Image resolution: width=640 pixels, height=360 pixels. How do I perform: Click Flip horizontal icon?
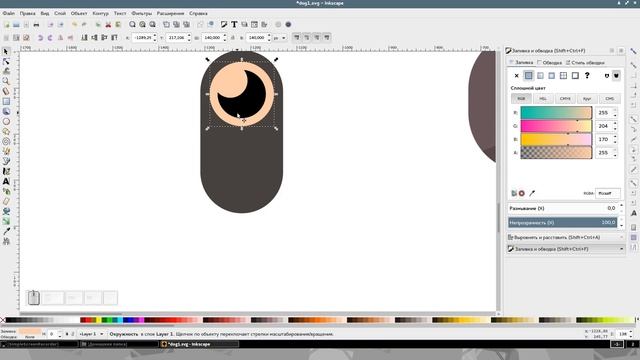60,38
